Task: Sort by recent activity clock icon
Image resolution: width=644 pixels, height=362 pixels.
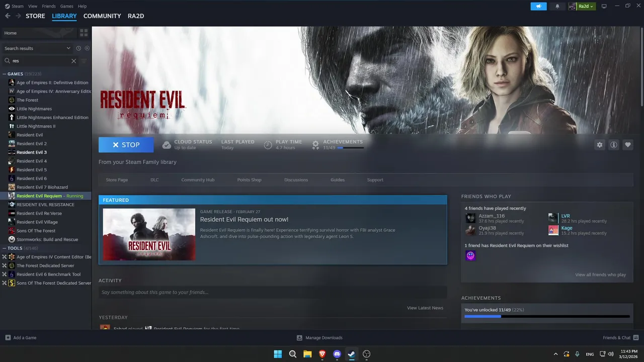Action: coord(78,48)
